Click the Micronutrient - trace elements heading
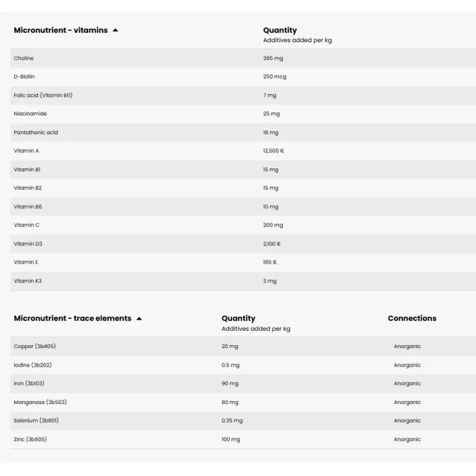 [73, 318]
